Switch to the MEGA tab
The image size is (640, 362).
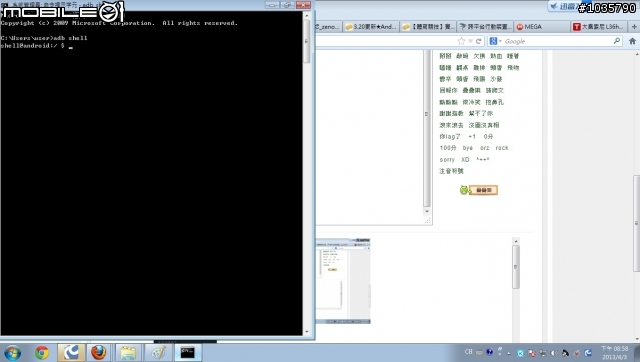point(542,27)
